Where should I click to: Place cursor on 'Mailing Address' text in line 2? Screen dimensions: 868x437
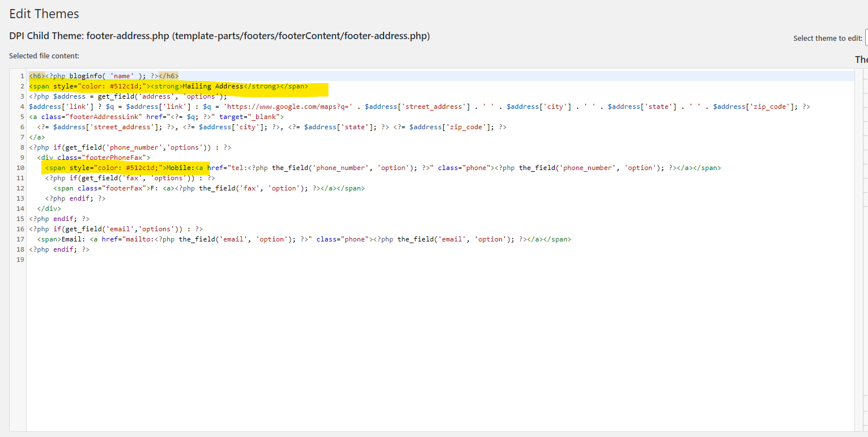tap(212, 86)
